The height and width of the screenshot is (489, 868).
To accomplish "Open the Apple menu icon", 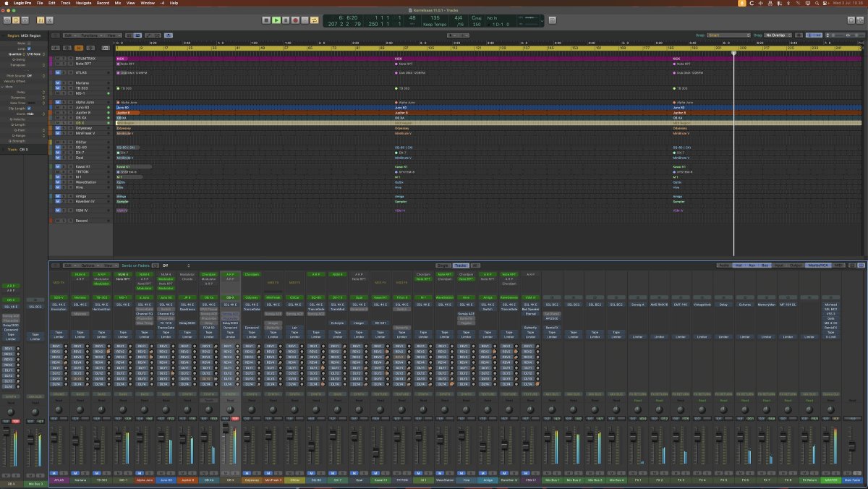I will point(7,3).
